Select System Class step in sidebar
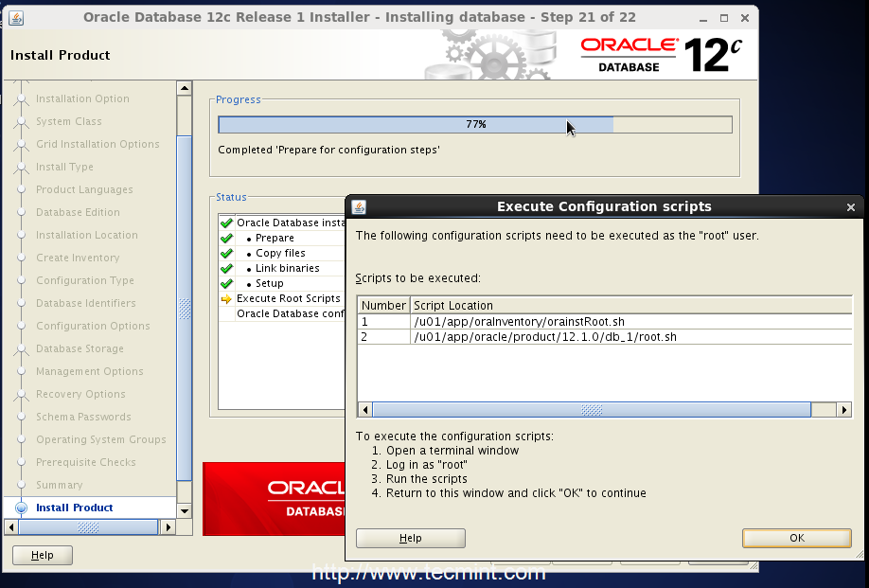This screenshot has width=869, height=588. [69, 121]
